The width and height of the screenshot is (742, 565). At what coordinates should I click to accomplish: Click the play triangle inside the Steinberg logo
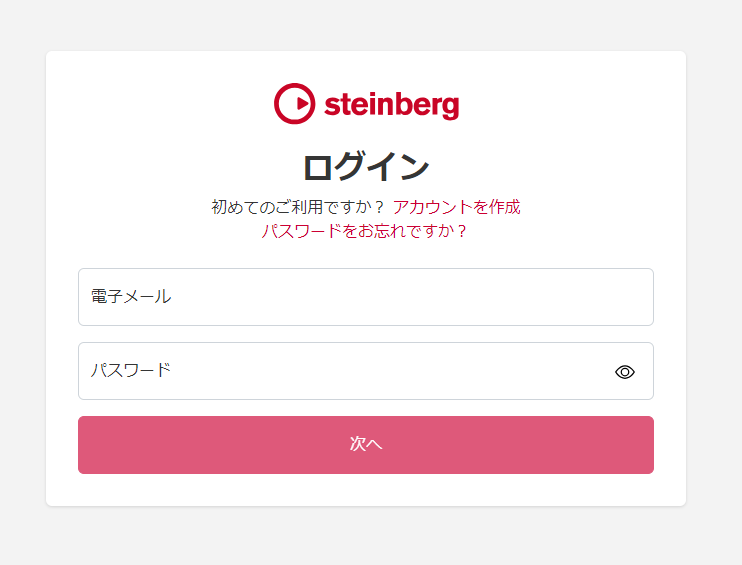[x=302, y=104]
